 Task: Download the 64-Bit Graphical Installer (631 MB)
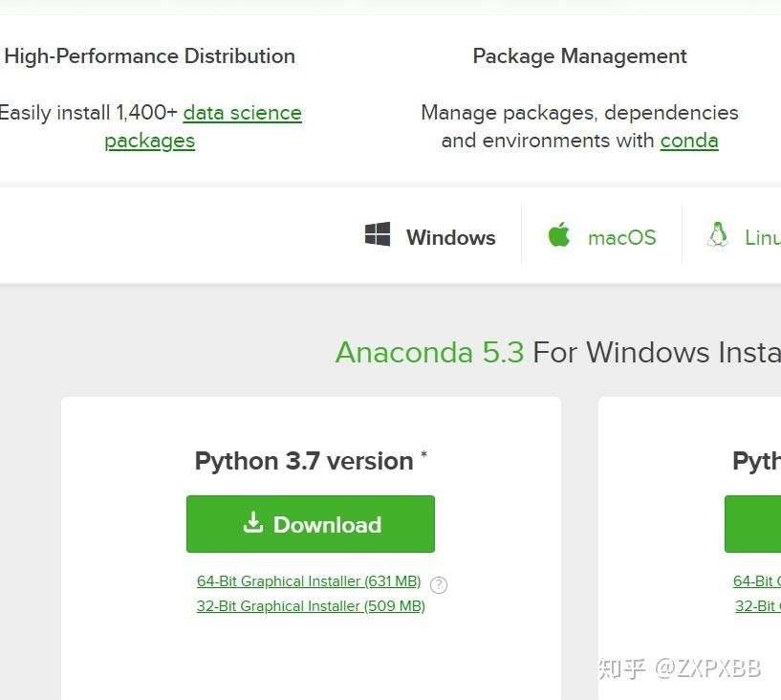[309, 580]
